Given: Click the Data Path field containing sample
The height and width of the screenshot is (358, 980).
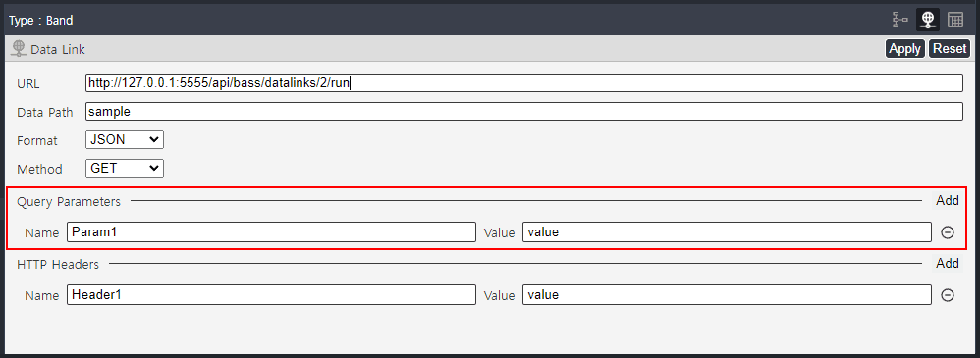Looking at the screenshot, I should (523, 111).
